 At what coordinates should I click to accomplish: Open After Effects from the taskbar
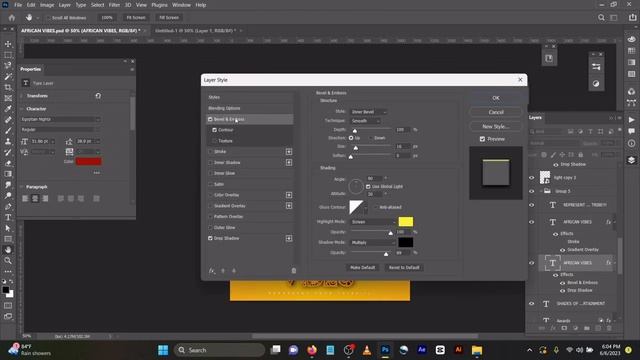coord(422,350)
